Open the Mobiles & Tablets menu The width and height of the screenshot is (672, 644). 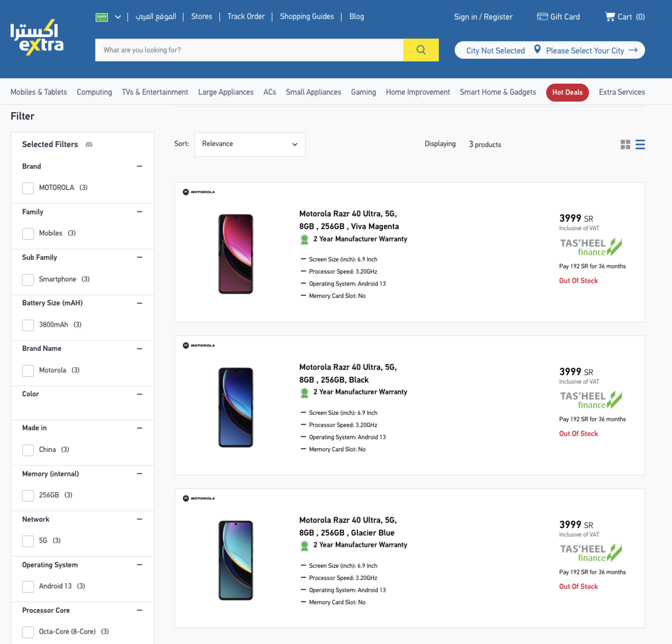point(39,92)
